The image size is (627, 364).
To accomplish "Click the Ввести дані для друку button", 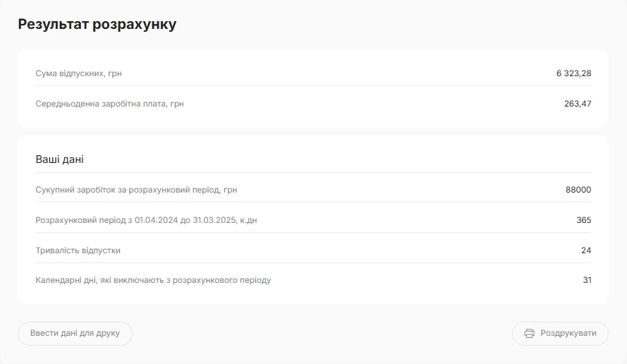I will coord(75,333).
